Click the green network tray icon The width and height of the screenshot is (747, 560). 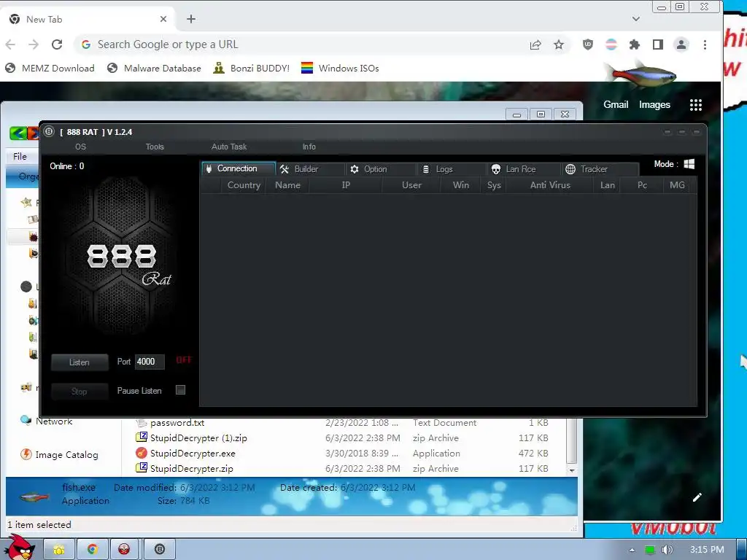[x=650, y=550]
